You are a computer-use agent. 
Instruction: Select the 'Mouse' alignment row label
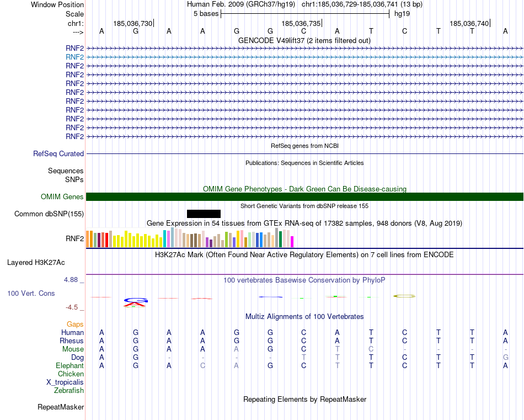(x=73, y=349)
